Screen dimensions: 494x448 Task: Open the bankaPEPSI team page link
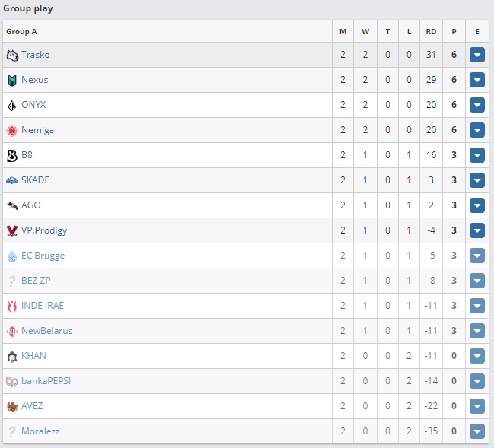point(47,381)
